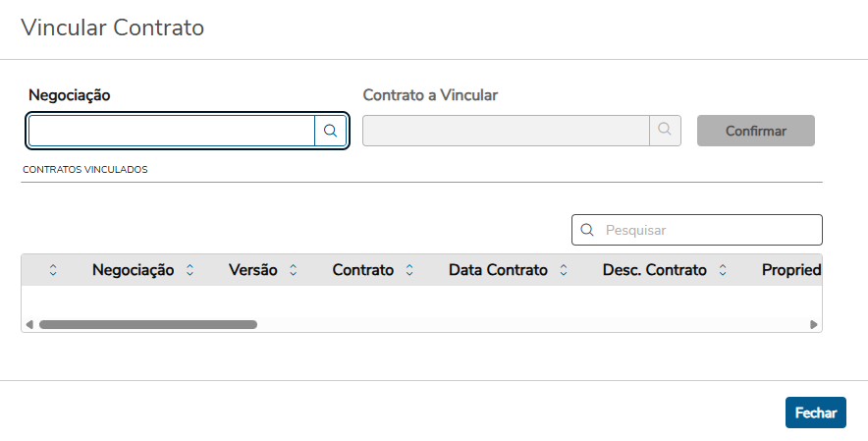Click the magnifier icon in the Pesquisar box
Viewport: 868px width, 441px height.
587,230
